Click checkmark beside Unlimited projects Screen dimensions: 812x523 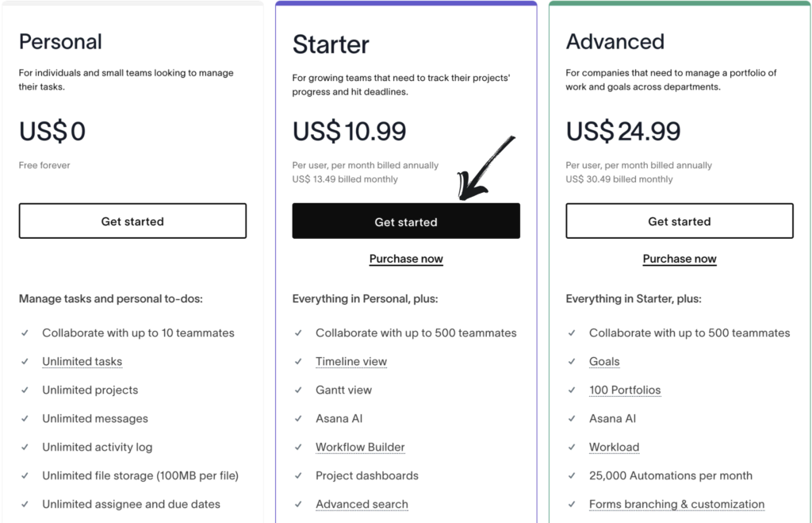point(25,390)
